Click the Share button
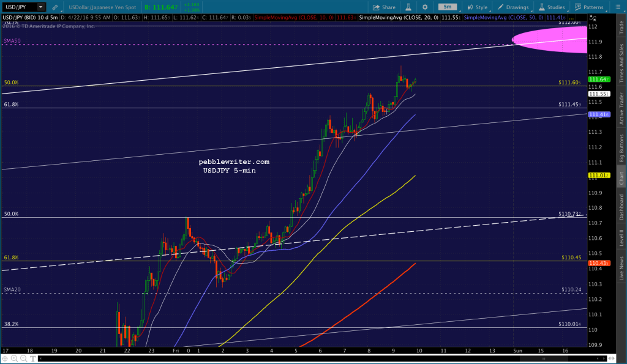627x364 pixels. pyautogui.click(x=384, y=7)
